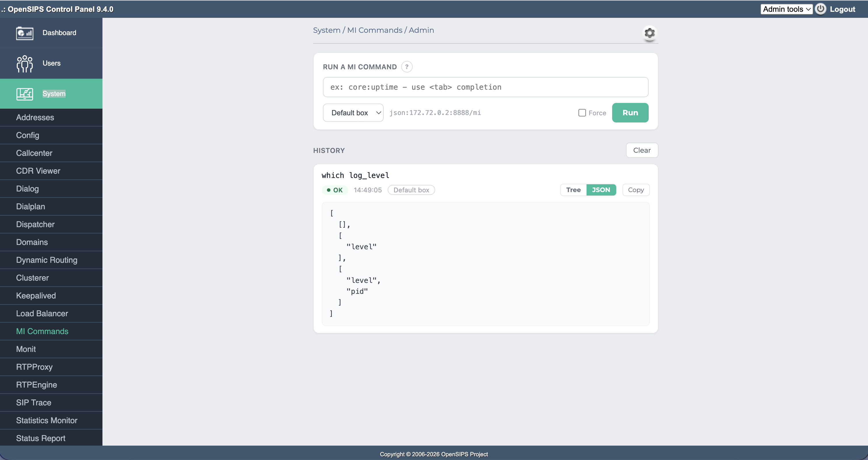Image resolution: width=868 pixels, height=460 pixels.
Task: Click the "pid" line in JSON output
Action: pyautogui.click(x=357, y=292)
